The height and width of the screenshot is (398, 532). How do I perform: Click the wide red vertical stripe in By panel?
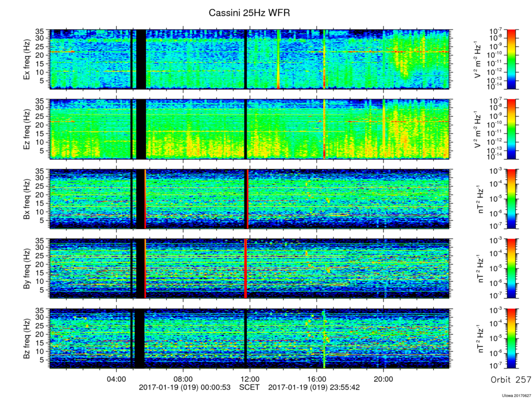click(x=245, y=268)
